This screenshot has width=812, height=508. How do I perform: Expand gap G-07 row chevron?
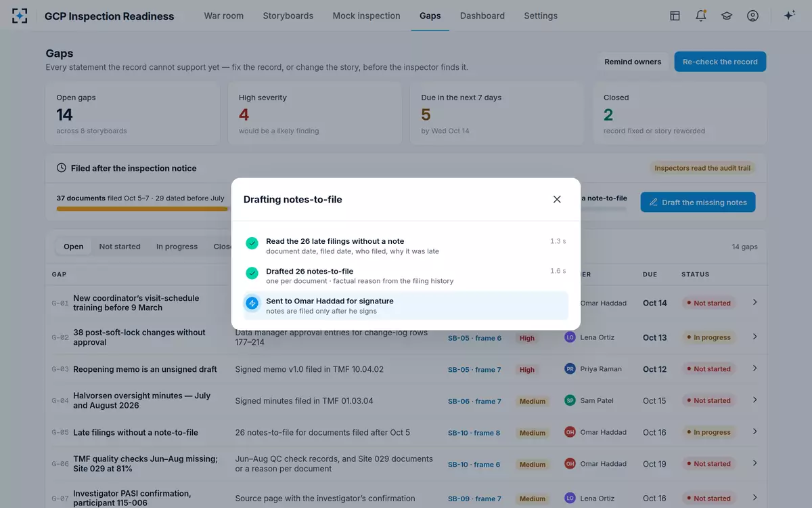[755, 498]
